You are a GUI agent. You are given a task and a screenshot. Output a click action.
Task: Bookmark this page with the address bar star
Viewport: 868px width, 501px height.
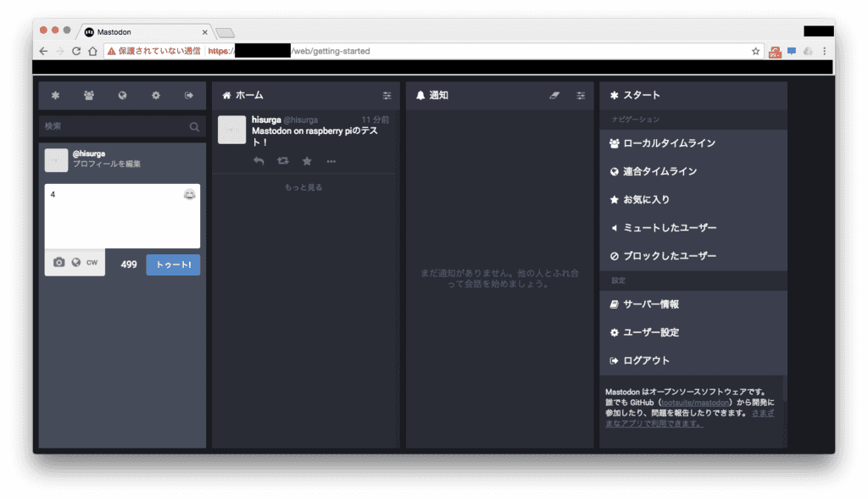pos(755,52)
